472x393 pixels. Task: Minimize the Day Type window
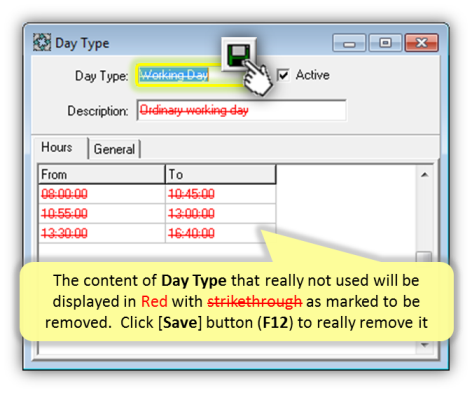[x=349, y=43]
